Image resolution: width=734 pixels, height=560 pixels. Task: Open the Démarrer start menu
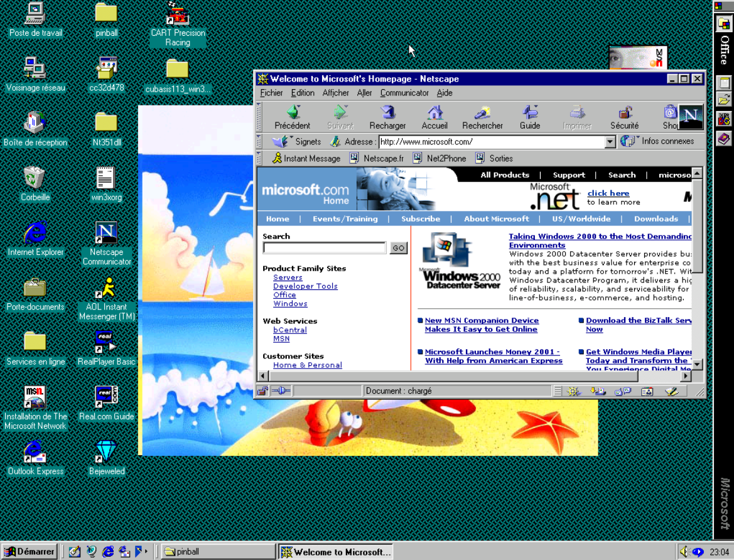30,552
